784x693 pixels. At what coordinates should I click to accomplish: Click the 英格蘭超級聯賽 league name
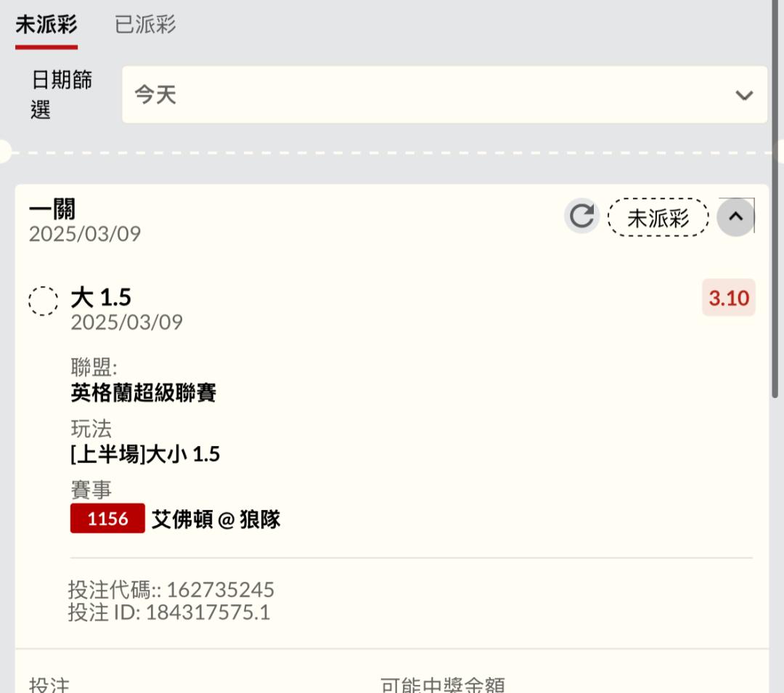(x=144, y=393)
